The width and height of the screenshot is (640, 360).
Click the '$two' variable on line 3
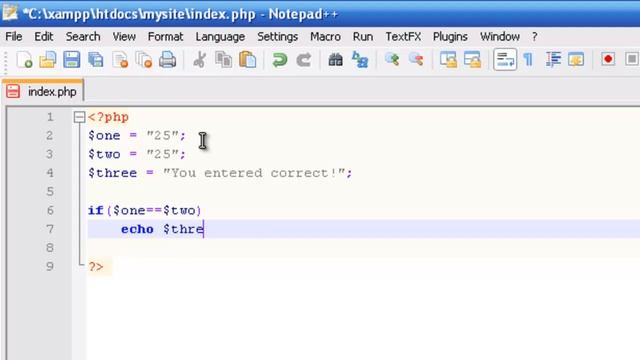coord(104,154)
